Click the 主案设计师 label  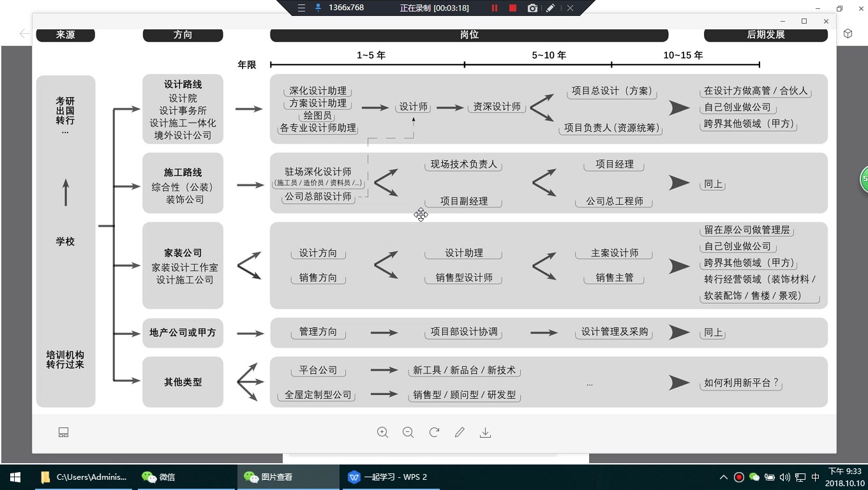tap(615, 253)
